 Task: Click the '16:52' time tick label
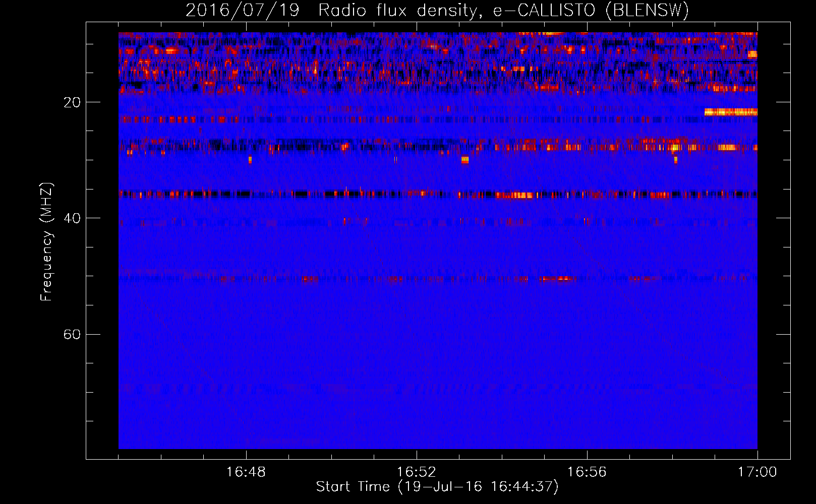tap(417, 472)
